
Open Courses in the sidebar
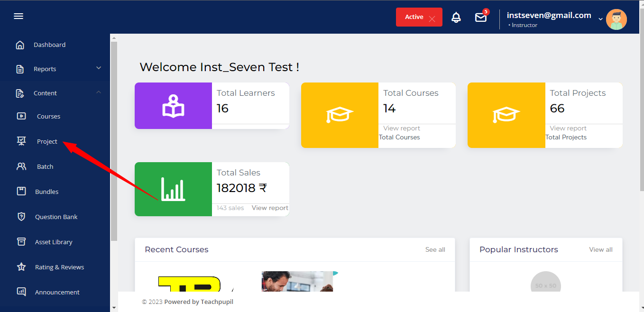coord(48,116)
